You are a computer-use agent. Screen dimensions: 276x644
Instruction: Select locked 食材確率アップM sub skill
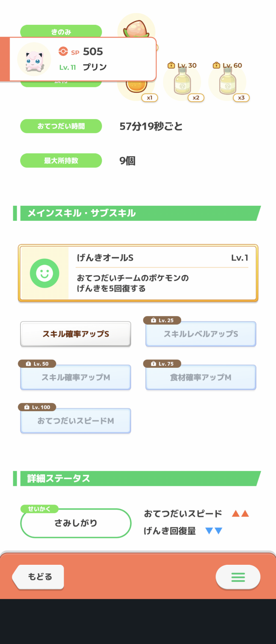[x=201, y=377]
